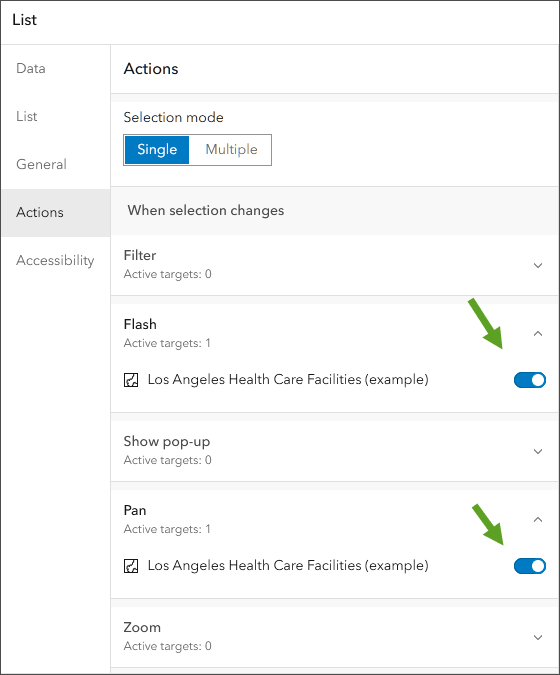Image resolution: width=560 pixels, height=675 pixels.
Task: Choose Multiple selection mode
Action: point(231,150)
